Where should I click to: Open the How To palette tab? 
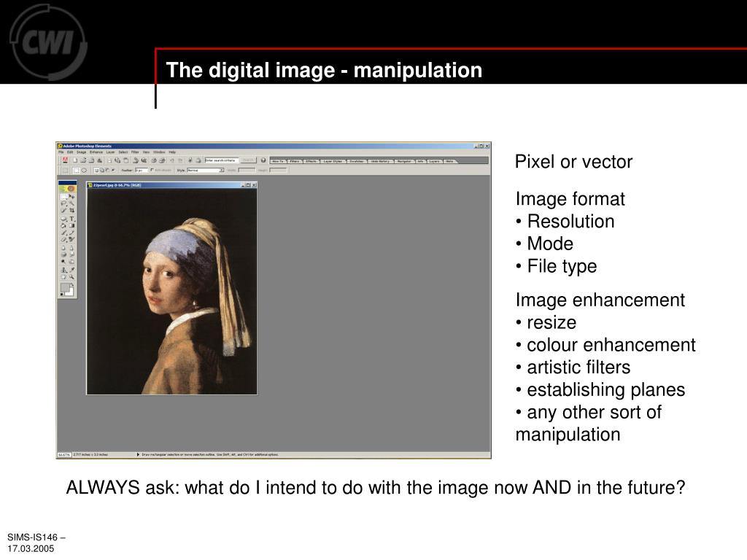click(278, 161)
